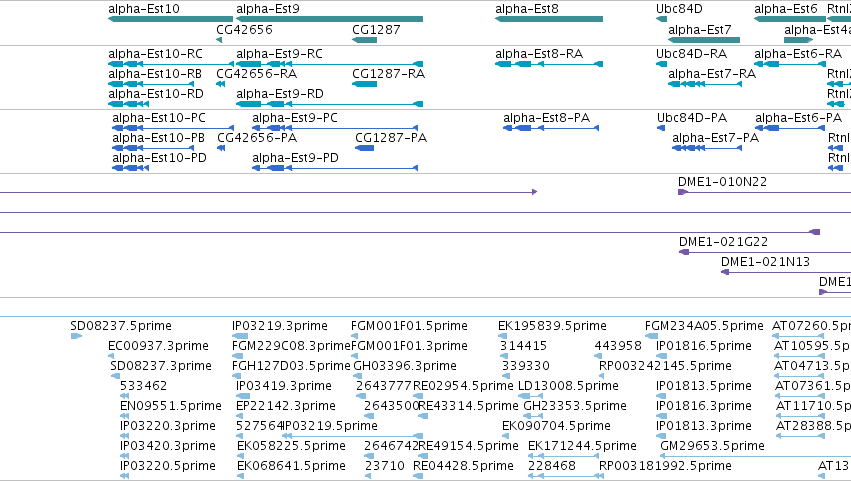Click transcript Ubc84D-RA
Image resolution: width=851 pixels, height=481 pixels.
pos(661,64)
